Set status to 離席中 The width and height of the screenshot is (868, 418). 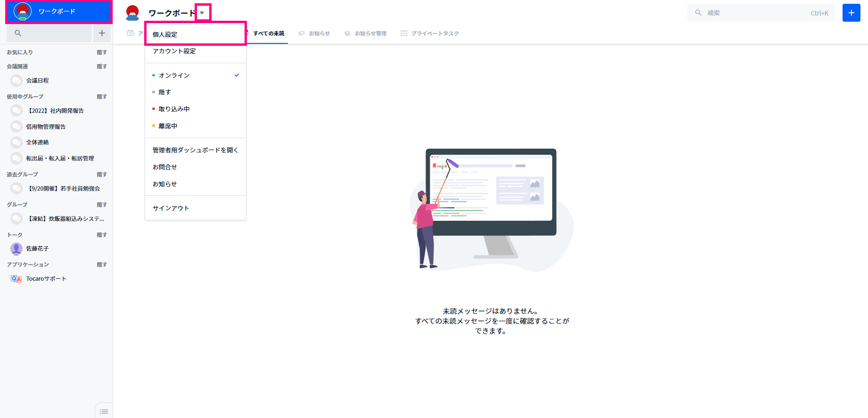click(168, 126)
